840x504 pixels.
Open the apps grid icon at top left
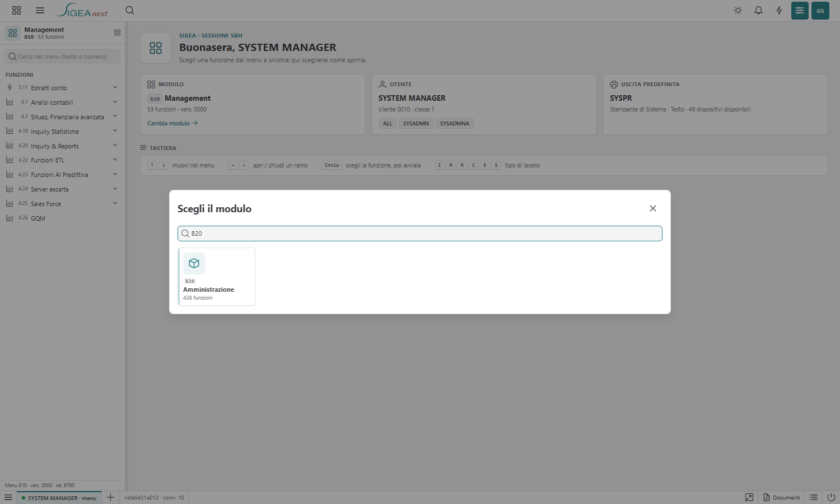point(17,11)
